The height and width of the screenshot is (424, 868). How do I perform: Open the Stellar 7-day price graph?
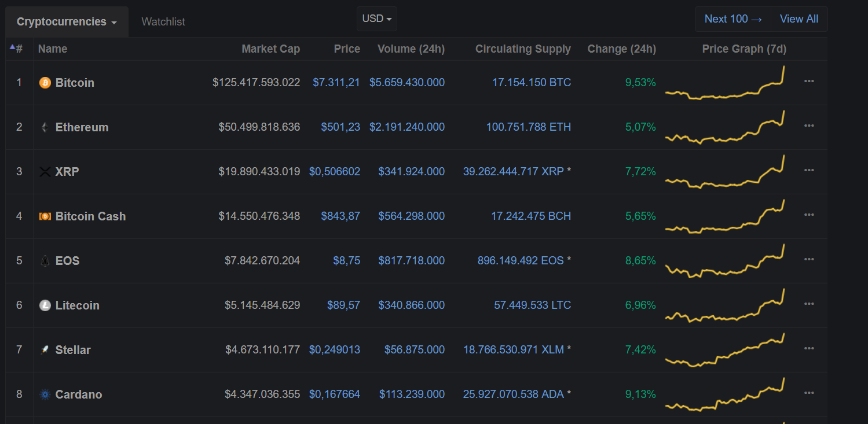click(725, 350)
